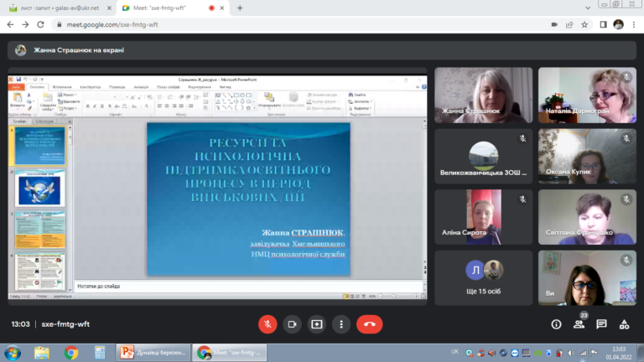Open the Activities icon

[624, 324]
